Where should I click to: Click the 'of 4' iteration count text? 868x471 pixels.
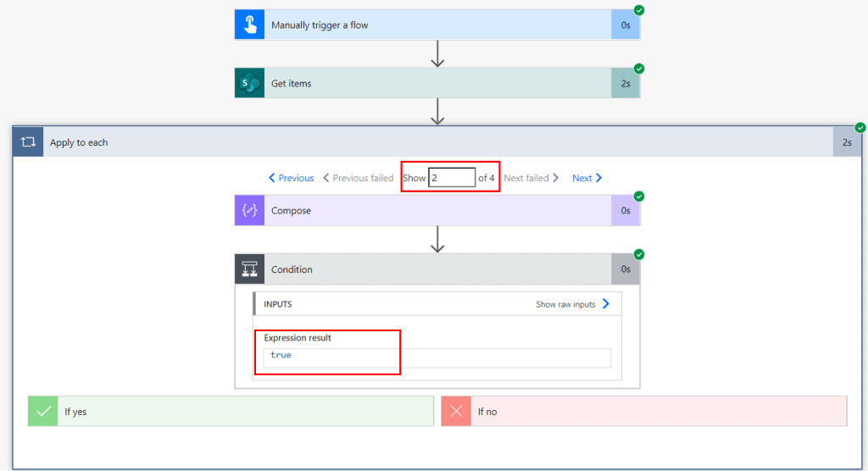(486, 178)
